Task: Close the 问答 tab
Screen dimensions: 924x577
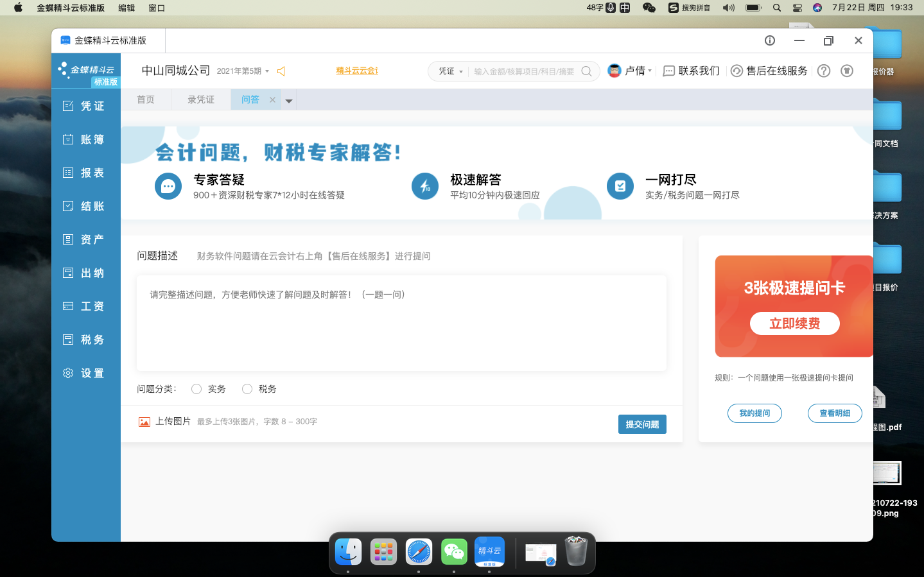Action: pos(272,99)
